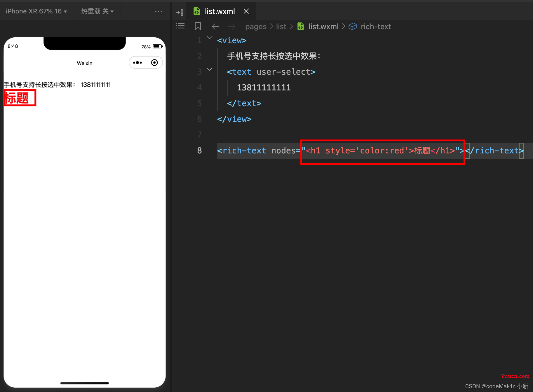Toggle the simulator panel collapse icon
Image resolution: width=533 pixels, height=392 pixels.
pos(180,12)
